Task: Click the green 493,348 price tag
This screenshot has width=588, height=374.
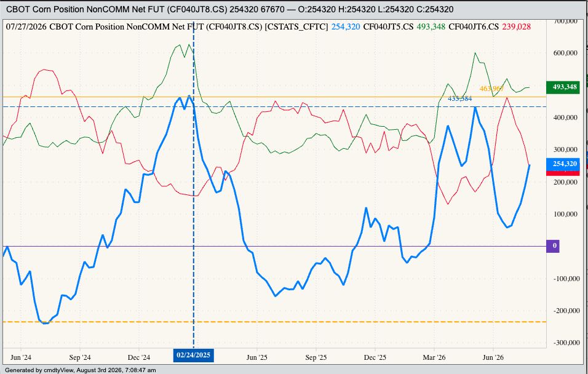Action: (563, 87)
